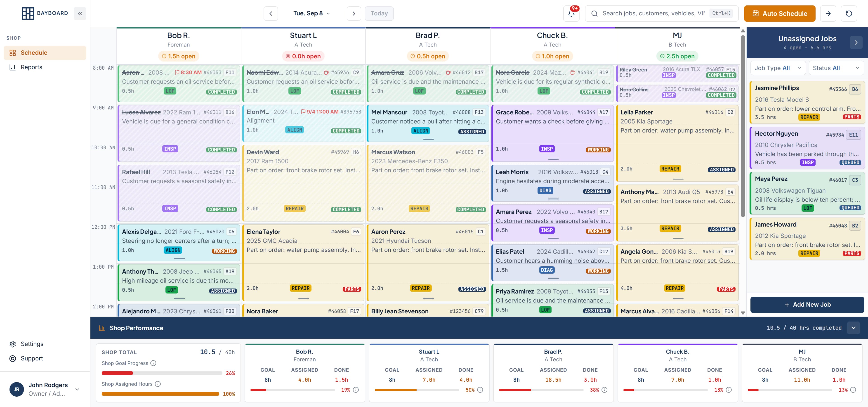This screenshot has width=868, height=407.
Task: Click the refresh/undo circular arrow icon
Action: click(x=849, y=14)
